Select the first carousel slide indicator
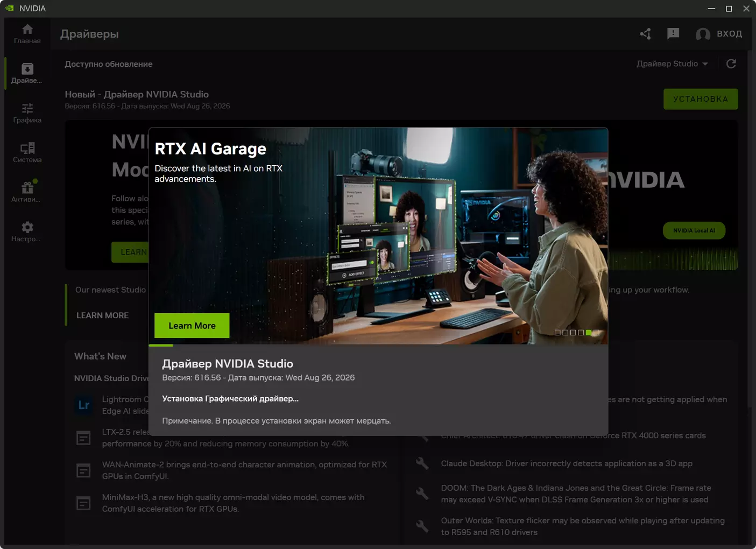756x549 pixels. point(557,333)
